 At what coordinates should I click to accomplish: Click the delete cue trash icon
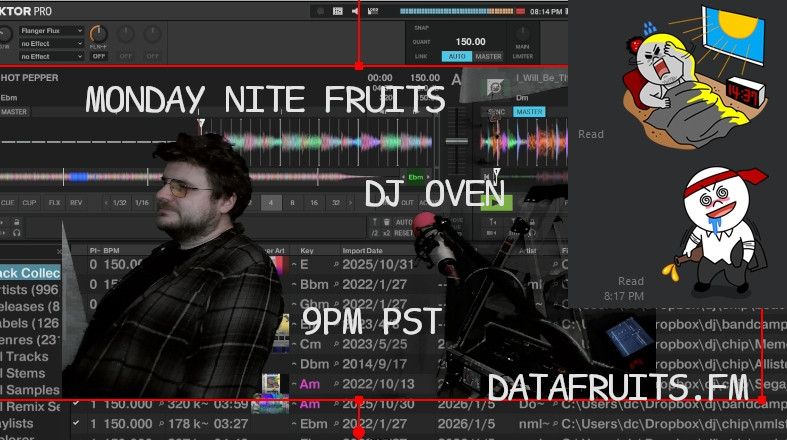tap(386, 222)
